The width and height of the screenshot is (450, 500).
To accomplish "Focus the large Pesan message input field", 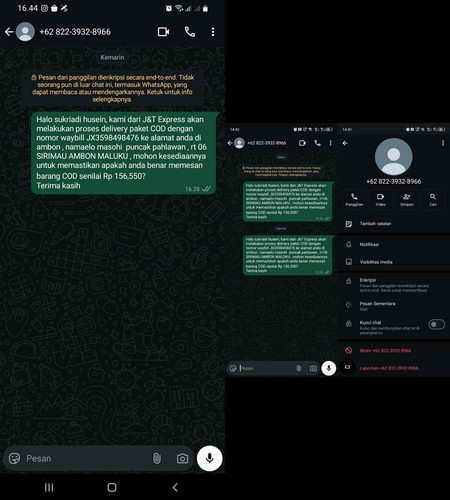I will [x=87, y=458].
